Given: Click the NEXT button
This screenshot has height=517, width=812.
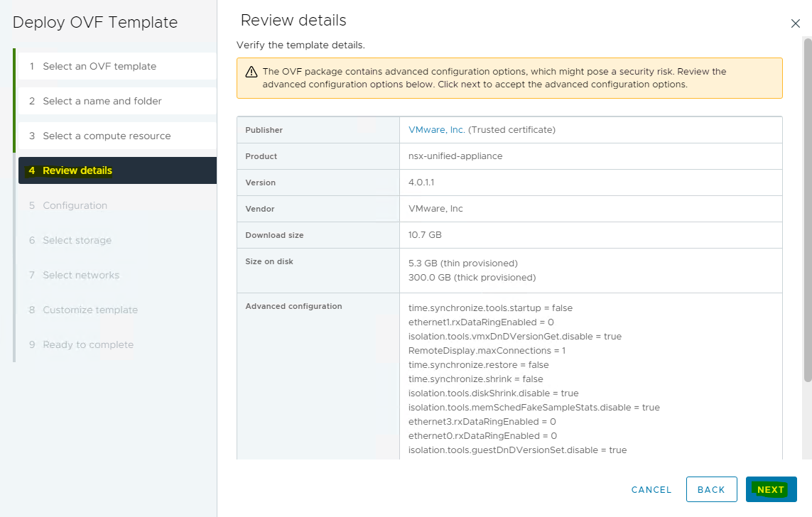Looking at the screenshot, I should [x=771, y=489].
